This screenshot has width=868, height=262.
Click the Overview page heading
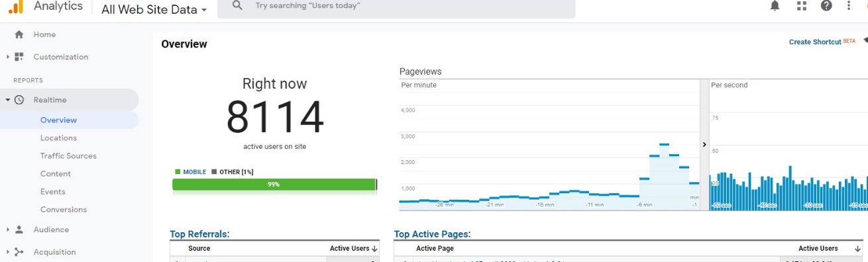click(x=184, y=44)
